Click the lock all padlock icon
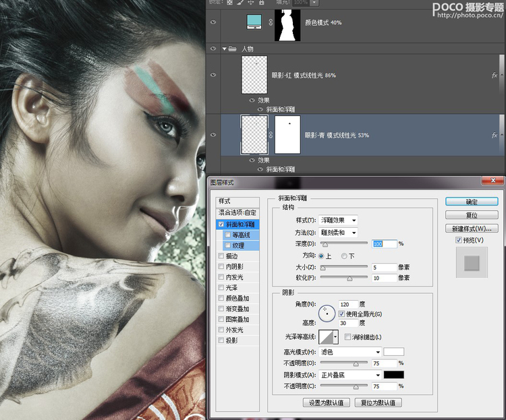This screenshot has height=420, width=506. coord(262,2)
